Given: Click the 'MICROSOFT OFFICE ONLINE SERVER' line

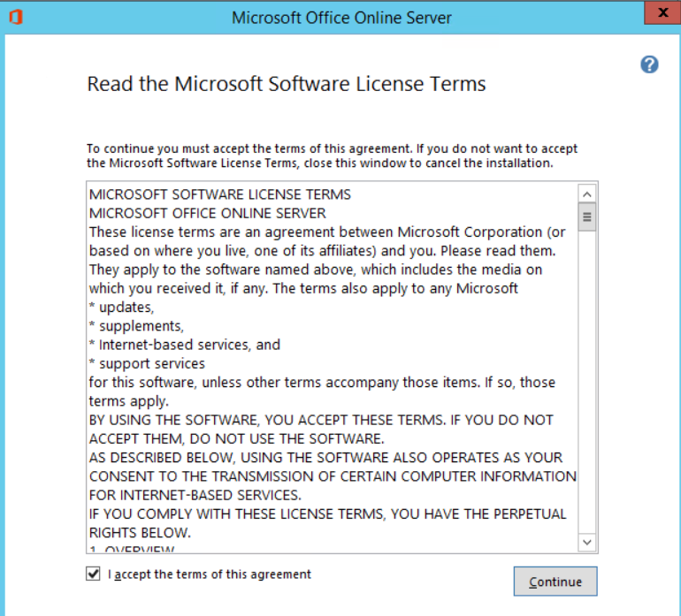Looking at the screenshot, I should click(208, 213).
